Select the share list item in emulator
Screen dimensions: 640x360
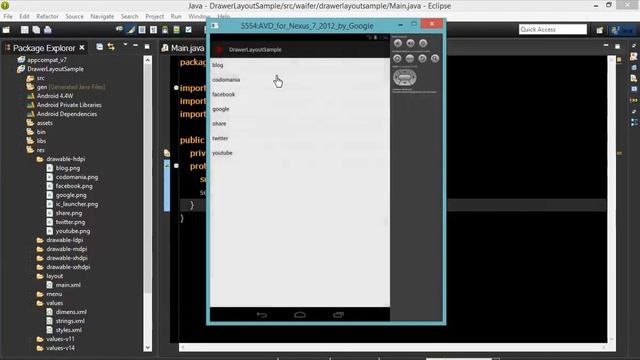point(300,123)
